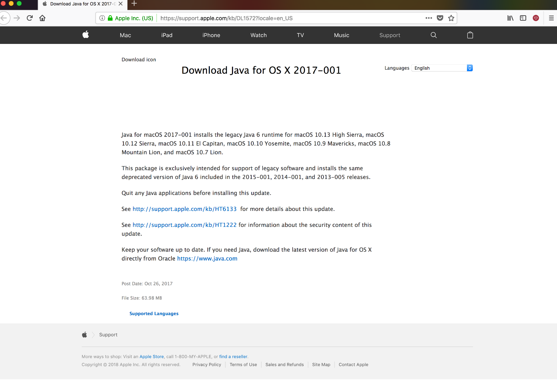
Task: Open the Privacy Policy footer link
Action: coord(207,365)
